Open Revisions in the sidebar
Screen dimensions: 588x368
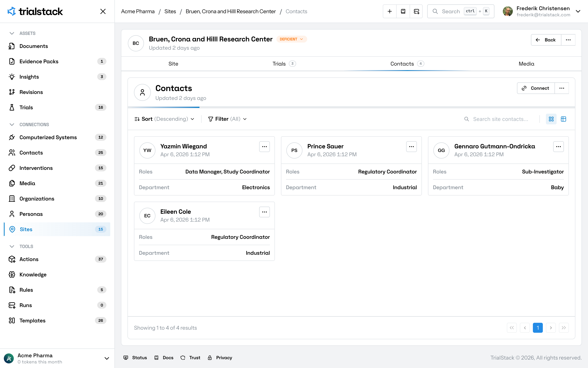pos(57,92)
